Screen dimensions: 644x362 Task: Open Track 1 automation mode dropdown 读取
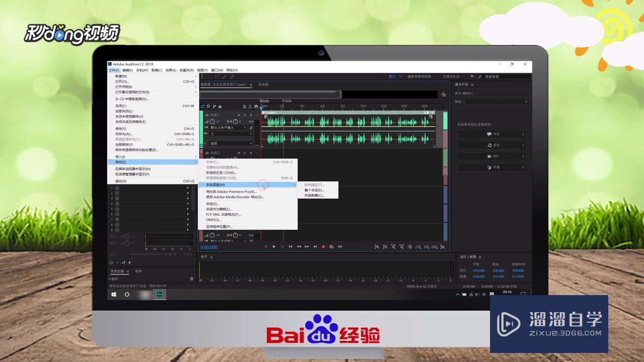tap(231, 143)
